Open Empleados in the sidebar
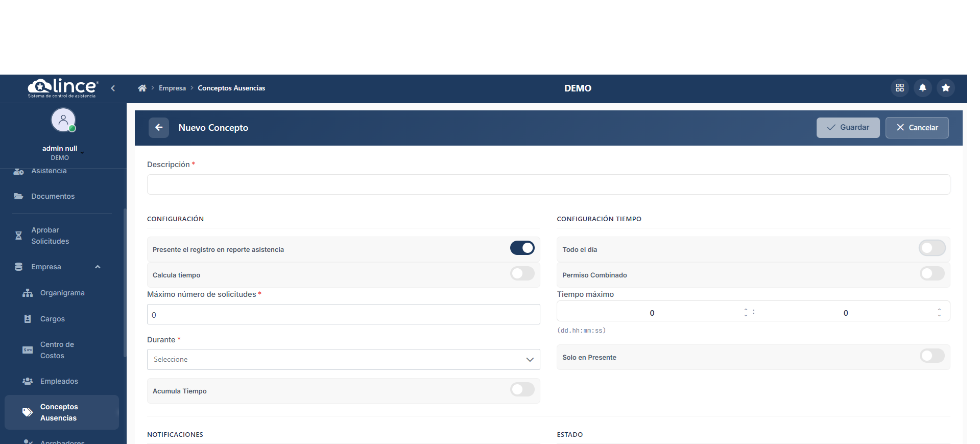Viewport: 980px width, 444px height. 59,381
